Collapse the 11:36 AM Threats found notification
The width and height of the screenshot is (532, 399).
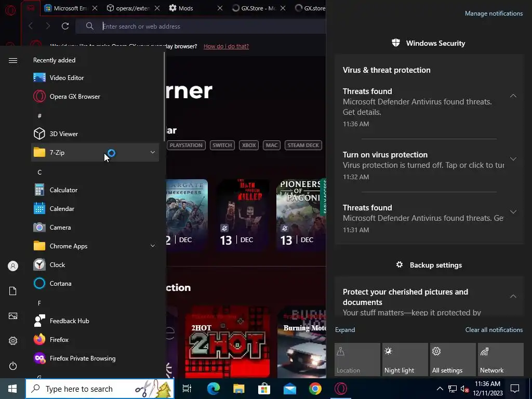[513, 96]
